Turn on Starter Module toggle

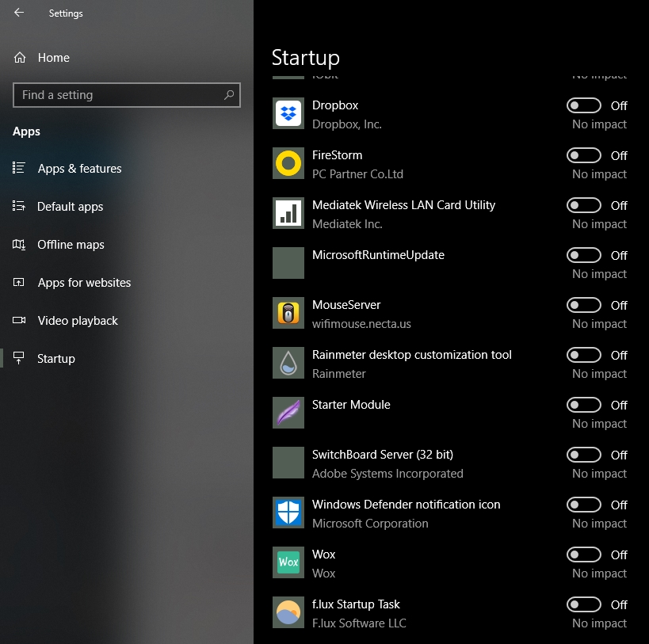coord(583,405)
